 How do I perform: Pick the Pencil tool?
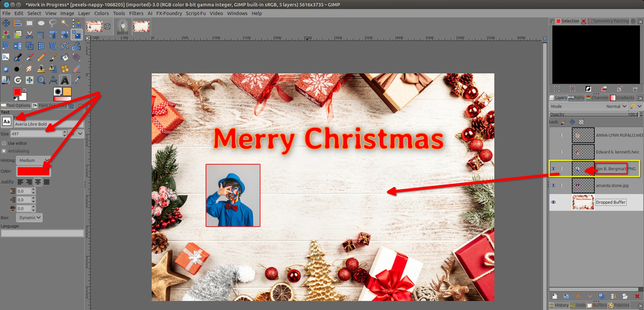point(41,58)
